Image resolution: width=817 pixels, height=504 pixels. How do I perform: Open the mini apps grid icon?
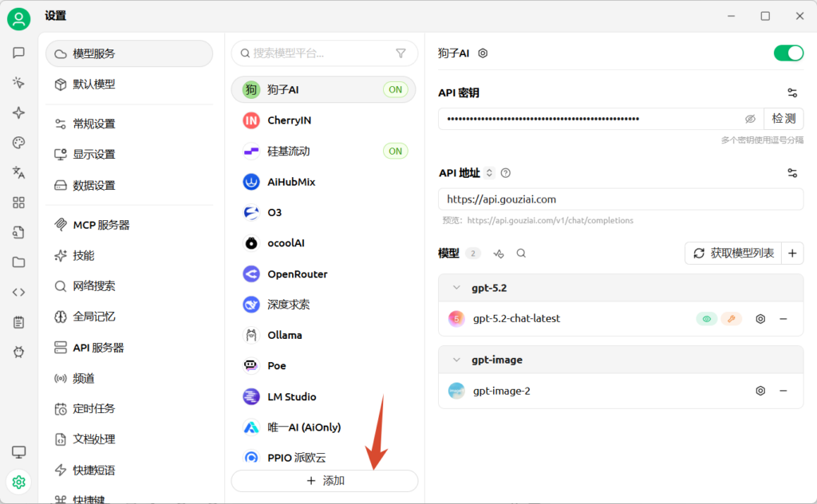pos(19,203)
